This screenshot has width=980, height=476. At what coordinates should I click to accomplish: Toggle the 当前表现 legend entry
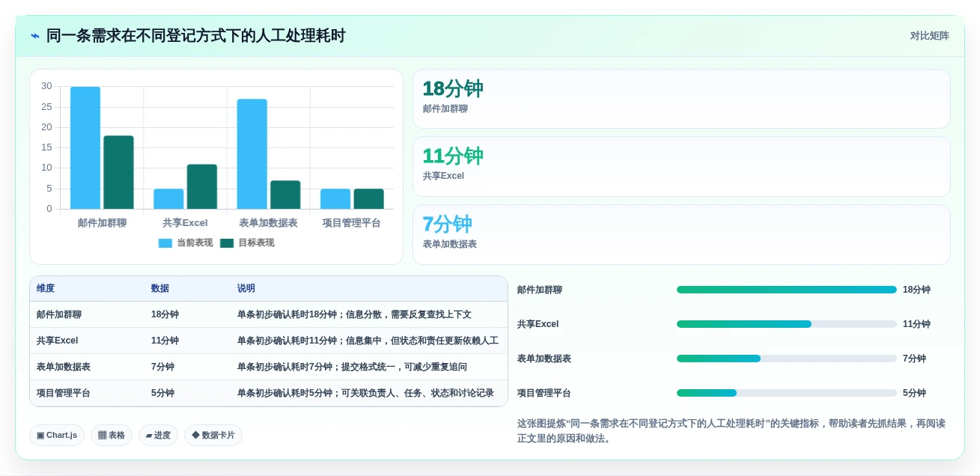[x=186, y=243]
